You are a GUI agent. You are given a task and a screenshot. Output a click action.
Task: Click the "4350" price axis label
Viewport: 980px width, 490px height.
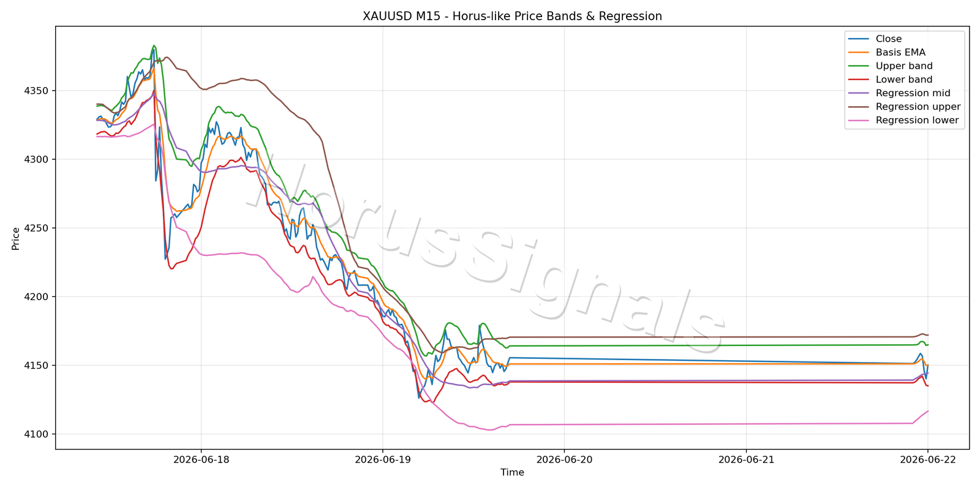pyautogui.click(x=36, y=91)
